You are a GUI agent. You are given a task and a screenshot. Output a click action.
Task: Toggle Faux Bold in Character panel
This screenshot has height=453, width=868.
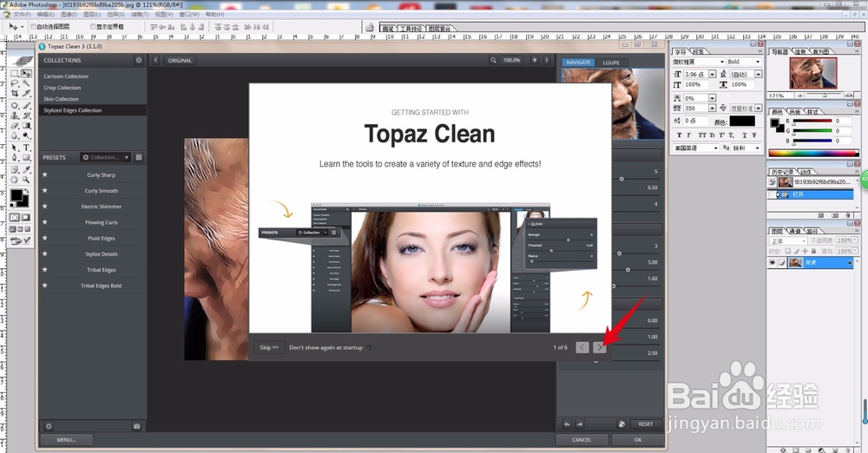coord(680,135)
